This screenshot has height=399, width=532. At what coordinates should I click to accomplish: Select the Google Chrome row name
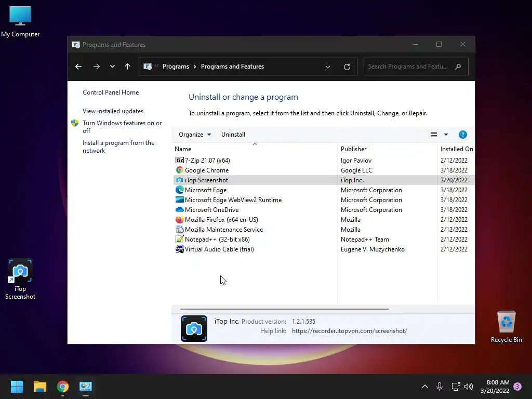(207, 170)
